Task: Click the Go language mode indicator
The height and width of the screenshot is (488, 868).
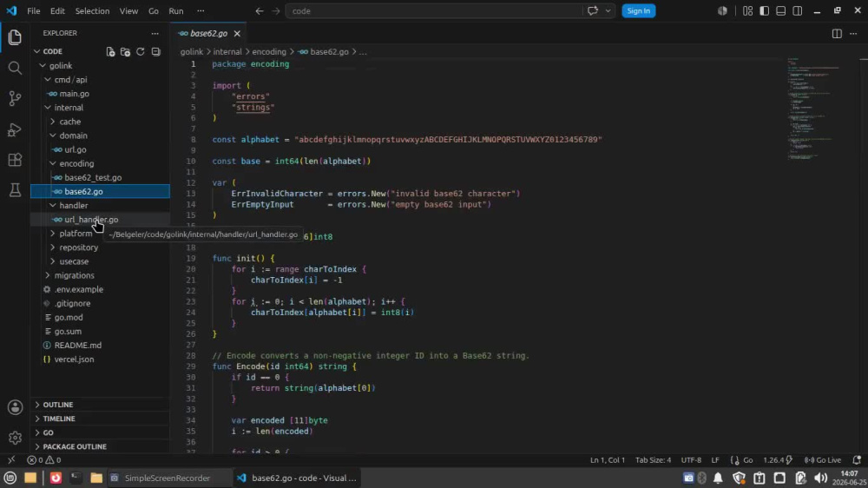Action: [747, 459]
